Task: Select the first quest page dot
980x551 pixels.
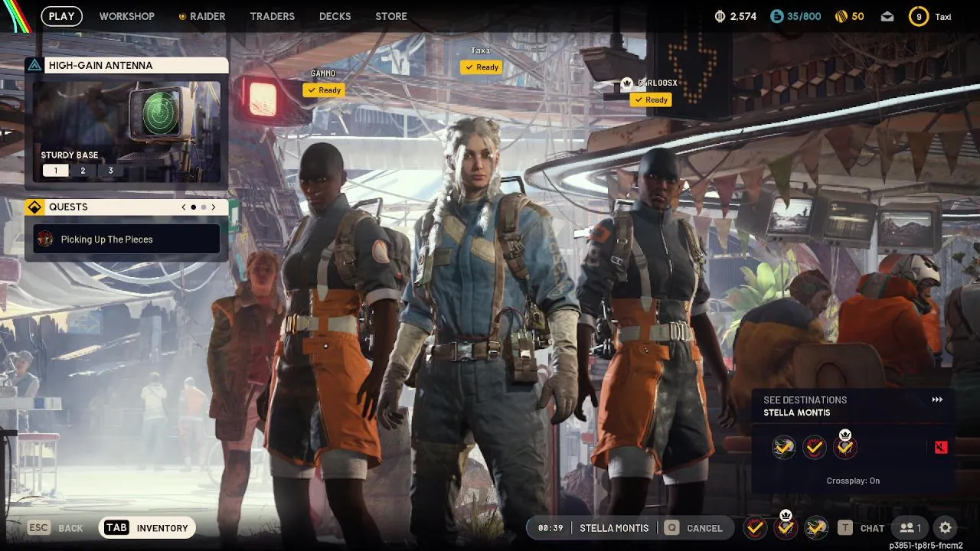Action: pyautogui.click(x=193, y=207)
